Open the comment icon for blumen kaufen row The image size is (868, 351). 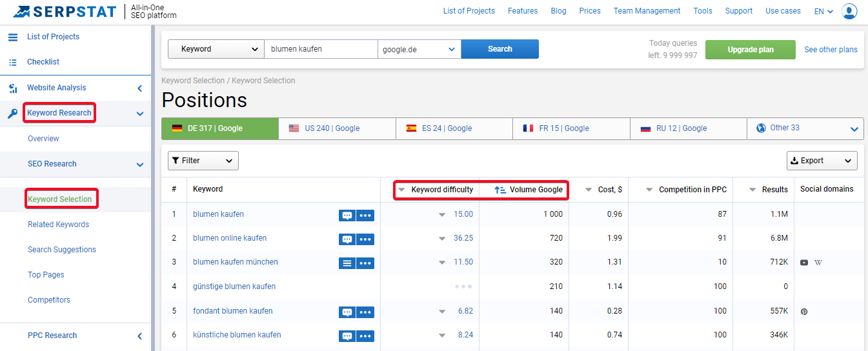click(x=347, y=215)
